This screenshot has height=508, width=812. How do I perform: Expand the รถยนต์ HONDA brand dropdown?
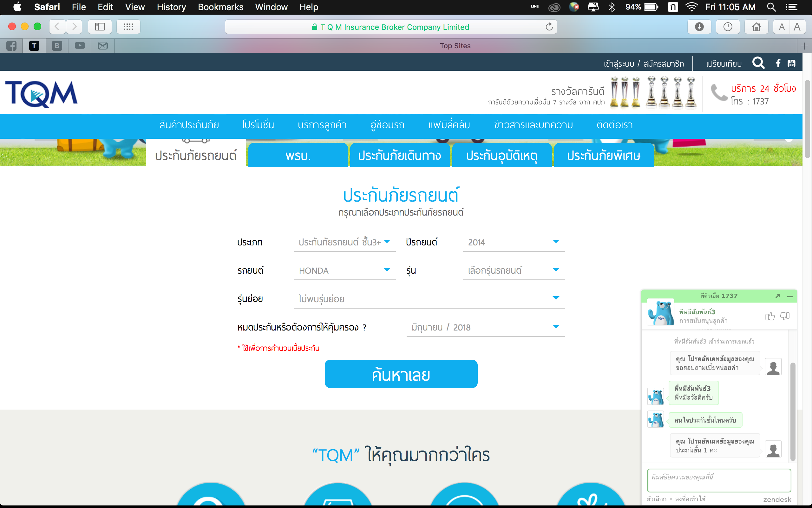(x=344, y=270)
